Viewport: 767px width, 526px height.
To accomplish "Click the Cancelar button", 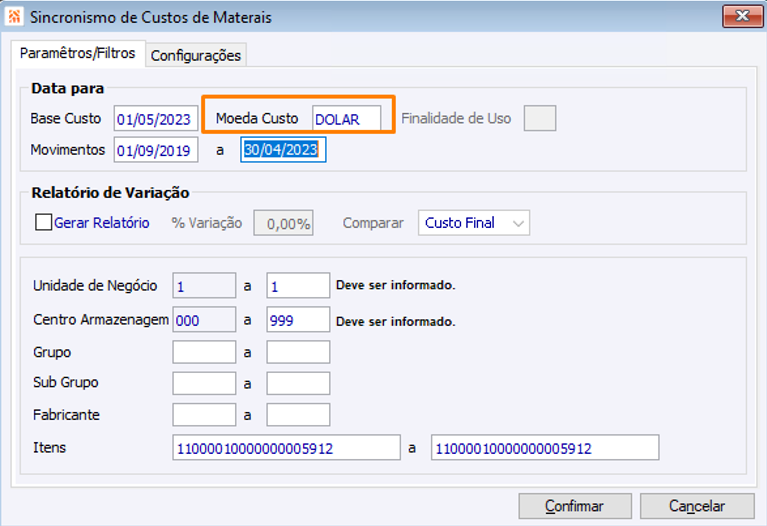I will pos(697,505).
